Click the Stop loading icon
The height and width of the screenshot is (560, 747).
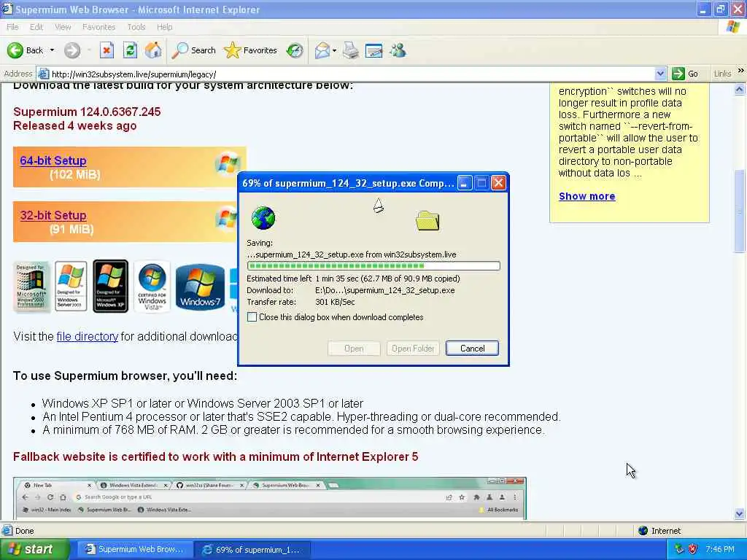tap(107, 50)
